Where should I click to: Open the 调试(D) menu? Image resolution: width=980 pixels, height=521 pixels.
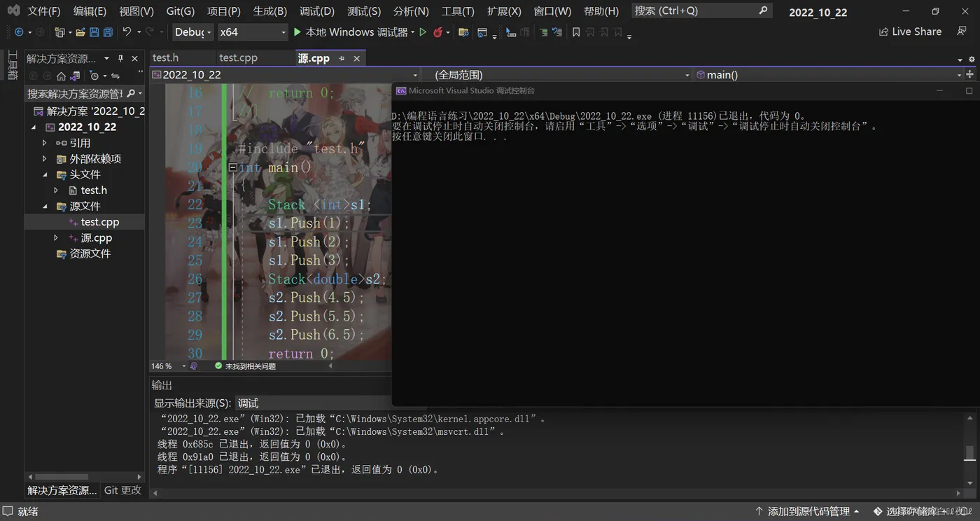tap(317, 11)
